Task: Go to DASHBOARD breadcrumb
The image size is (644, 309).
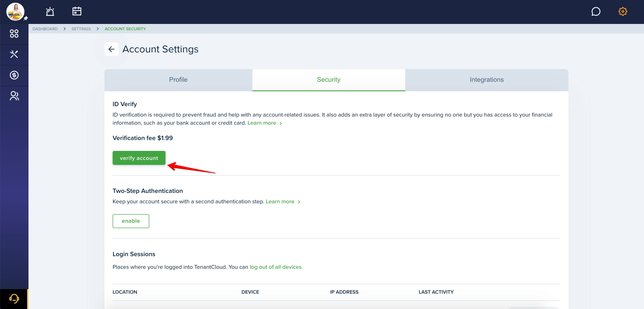Action: 45,29
